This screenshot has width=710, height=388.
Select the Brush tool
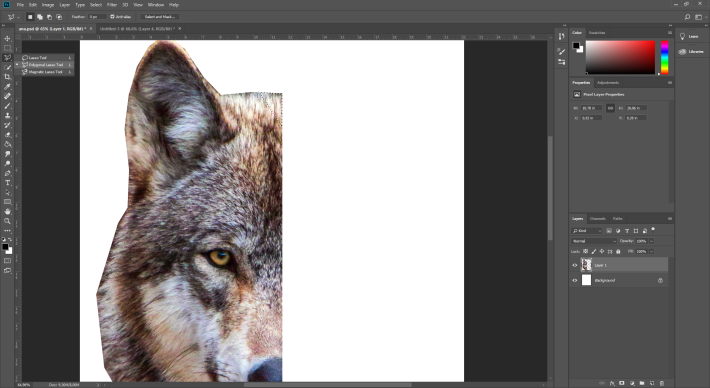point(7,105)
